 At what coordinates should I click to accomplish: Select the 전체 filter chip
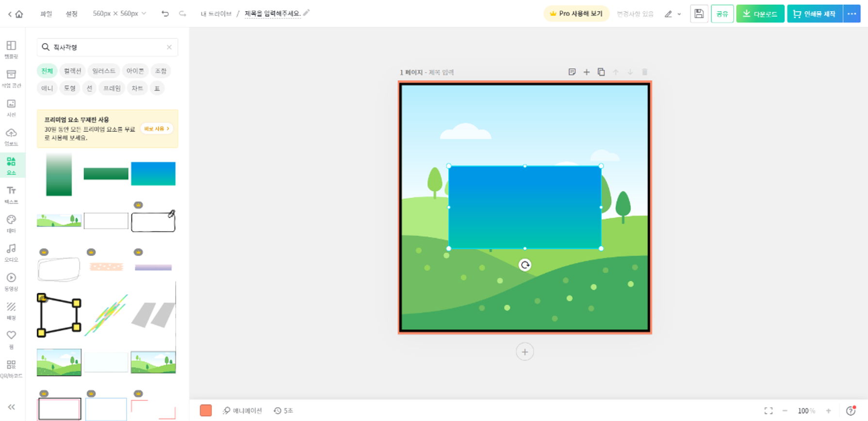click(x=47, y=71)
